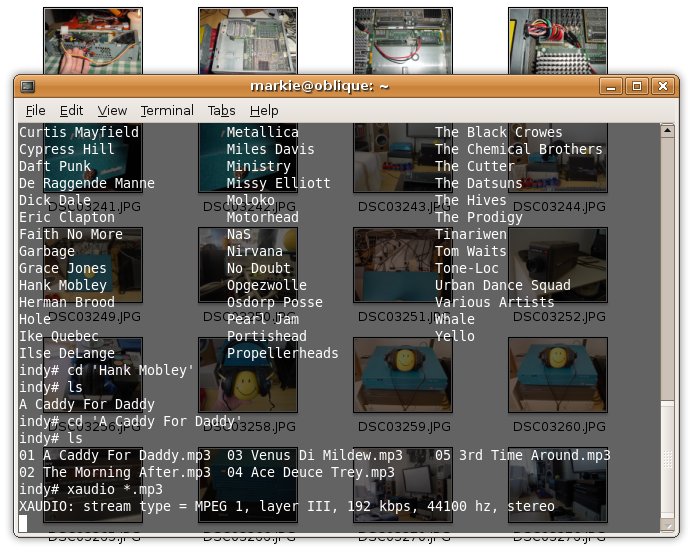Click 'Faith No More' in the listing
Image resolution: width=692 pixels, height=556 pixels.
pos(71,234)
